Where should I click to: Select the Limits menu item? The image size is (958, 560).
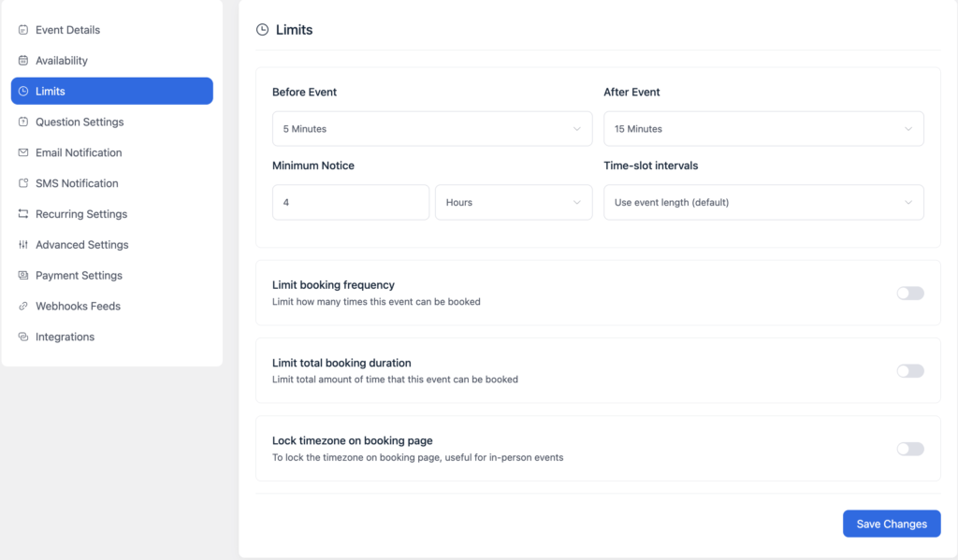(x=112, y=91)
